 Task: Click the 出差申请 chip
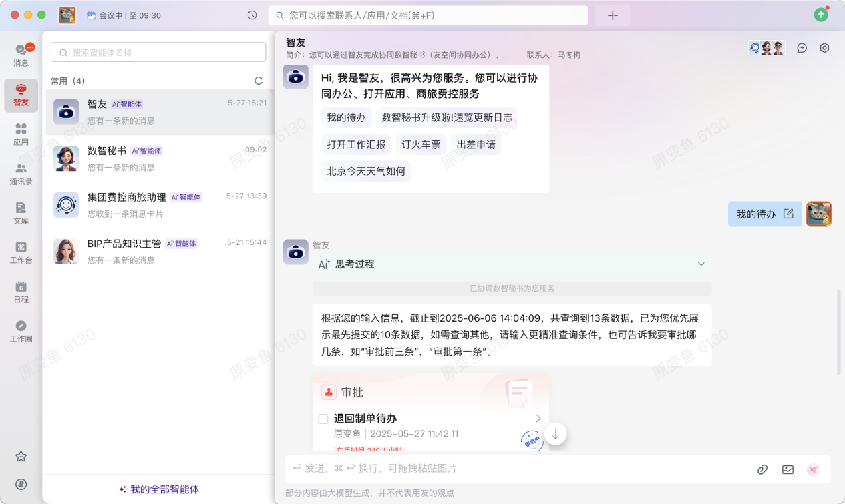[476, 144]
